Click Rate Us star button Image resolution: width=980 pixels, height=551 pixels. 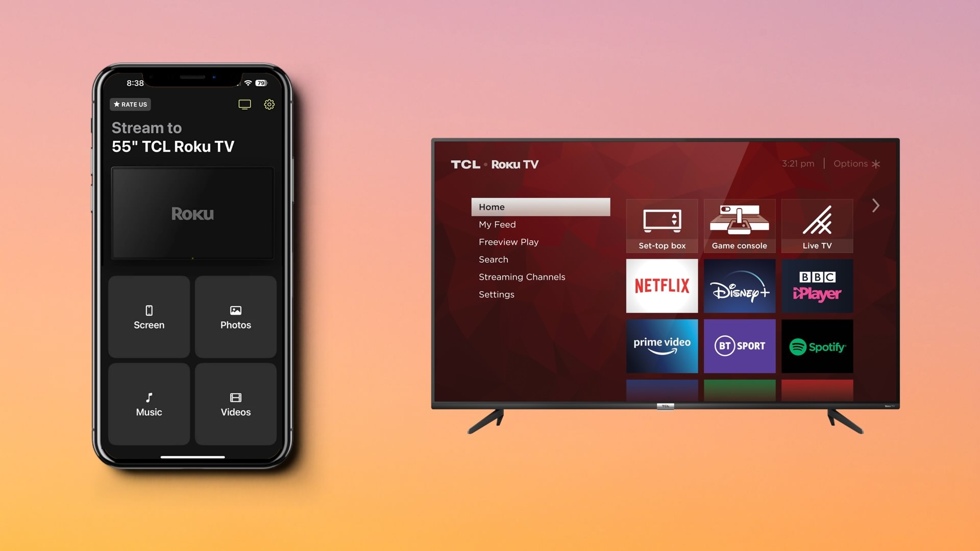(131, 104)
